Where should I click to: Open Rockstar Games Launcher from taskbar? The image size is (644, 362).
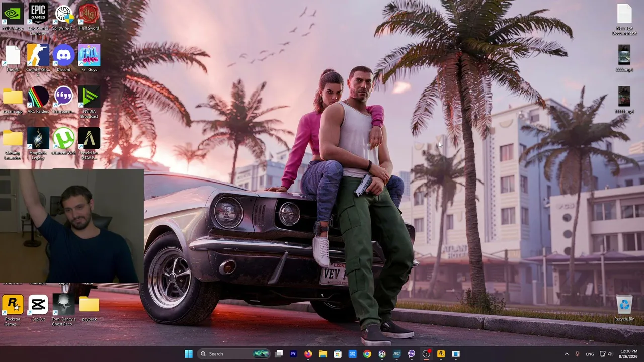point(441,354)
